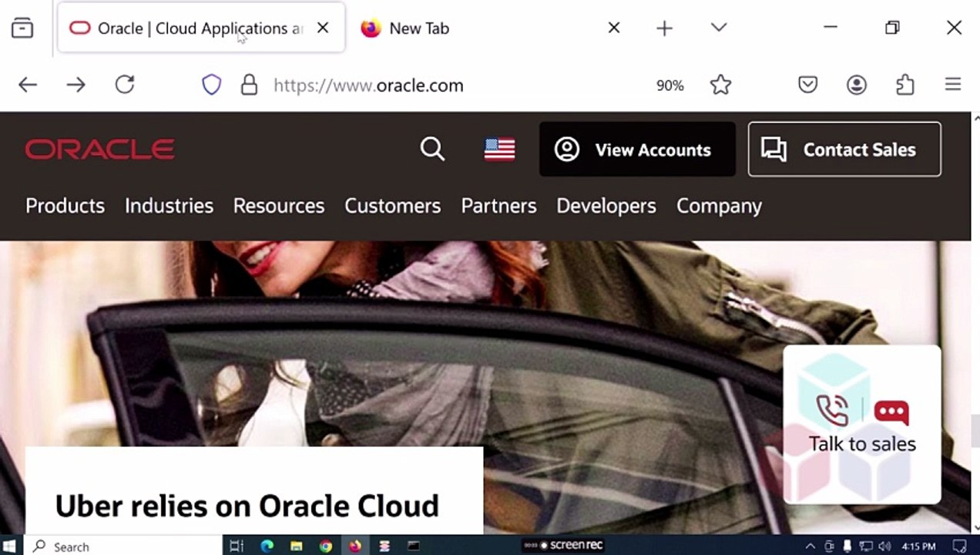Open the 4:15 PM clock
Image resolution: width=980 pixels, height=555 pixels.
coord(918,547)
